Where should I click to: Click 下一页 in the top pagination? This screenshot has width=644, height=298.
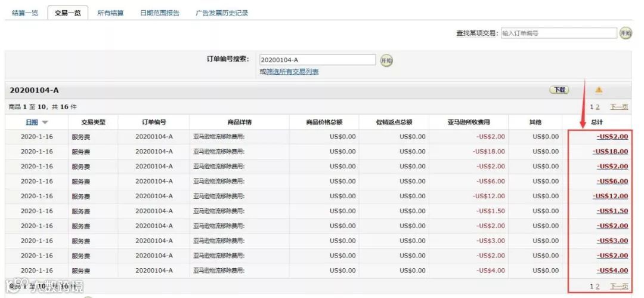[619, 107]
